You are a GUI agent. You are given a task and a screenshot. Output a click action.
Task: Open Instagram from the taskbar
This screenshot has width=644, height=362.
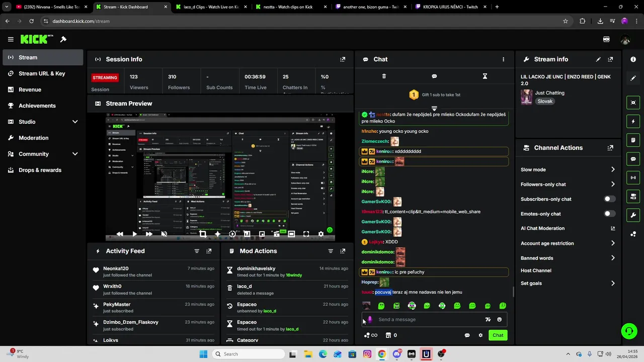[x=367, y=354]
